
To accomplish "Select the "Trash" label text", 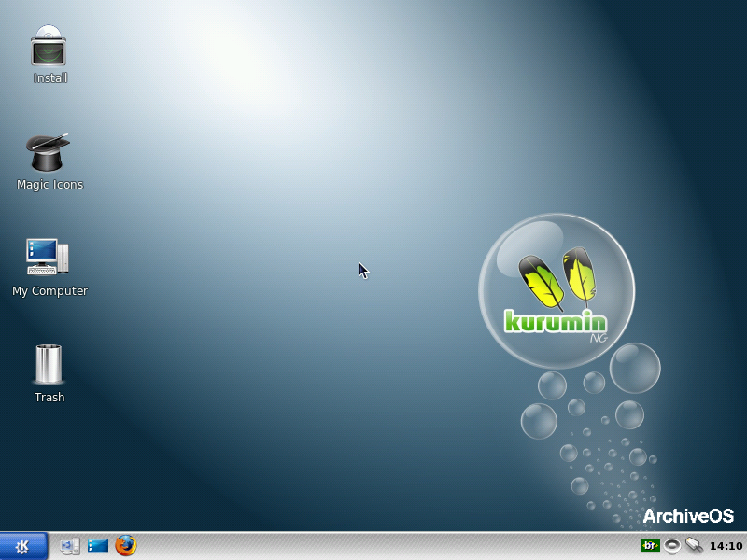I will tap(49, 398).
